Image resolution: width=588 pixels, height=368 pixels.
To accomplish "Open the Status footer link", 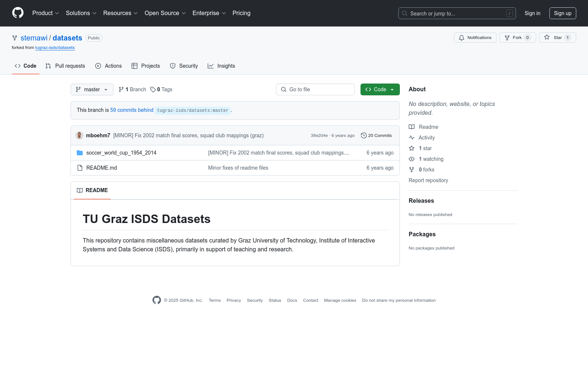I will pos(275,300).
